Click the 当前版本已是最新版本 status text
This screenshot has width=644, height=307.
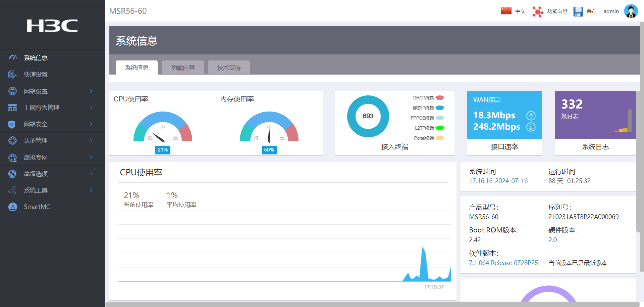pyautogui.click(x=578, y=263)
